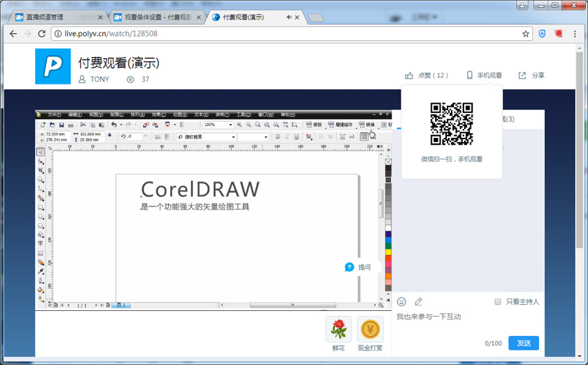Screen dimensions: 588x365
Task: Open the 微软雅黑 font dropdown
Action: pyautogui.click(x=206, y=137)
